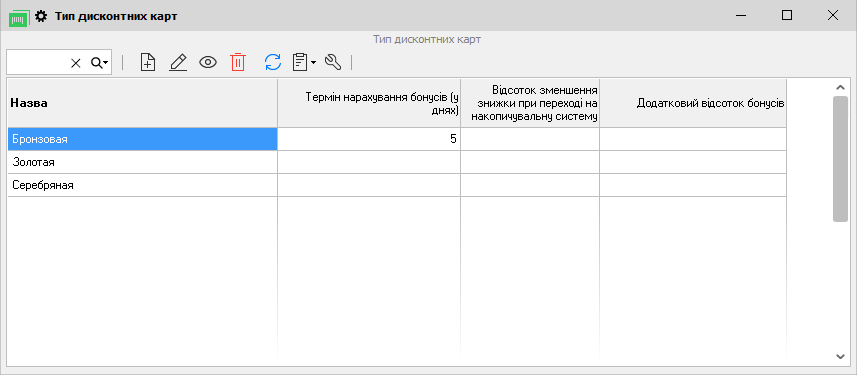Viewport: 857px width, 375px height.
Task: Delete the record with red trash icon
Action: (x=238, y=62)
